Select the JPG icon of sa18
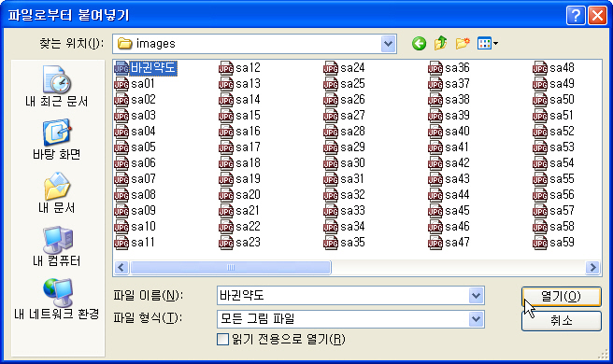 pyautogui.click(x=226, y=162)
